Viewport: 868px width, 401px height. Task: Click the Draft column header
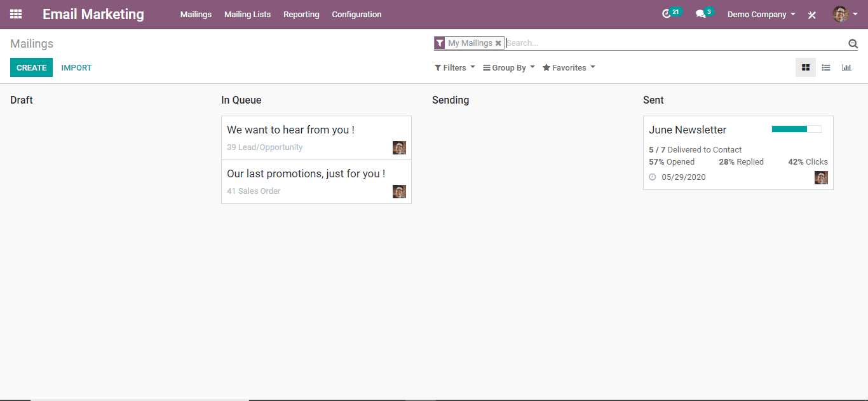pos(22,100)
